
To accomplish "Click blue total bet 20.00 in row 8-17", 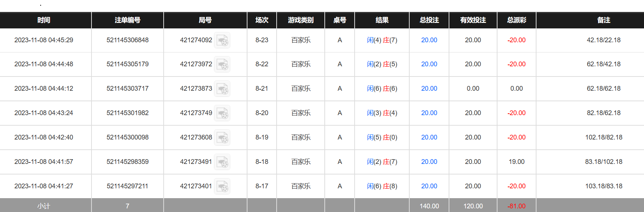I will click(x=429, y=186).
